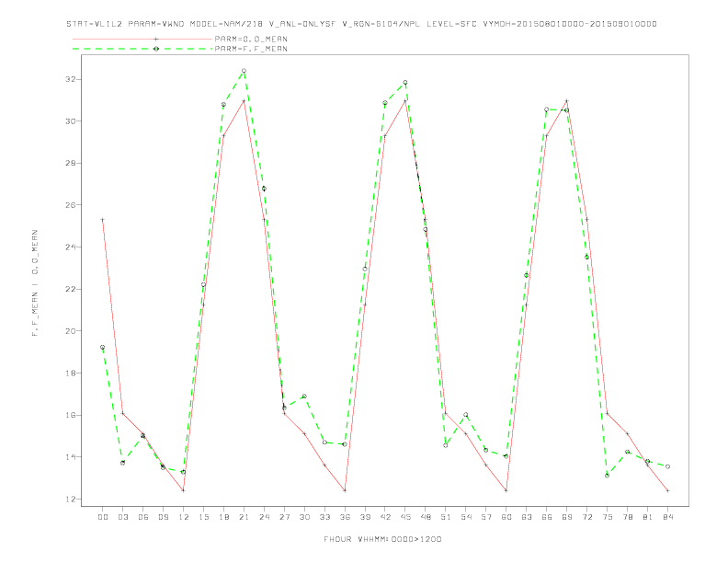
Task: Click forecast hour label 63 on x-axis
Action: pos(527,517)
